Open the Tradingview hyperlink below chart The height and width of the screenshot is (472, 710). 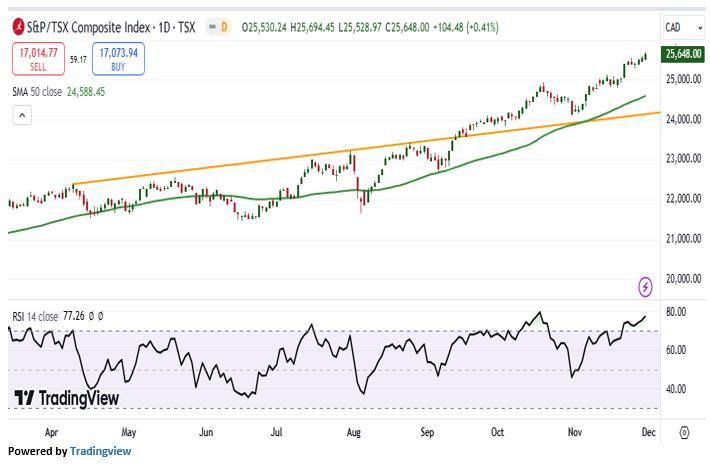tap(100, 451)
